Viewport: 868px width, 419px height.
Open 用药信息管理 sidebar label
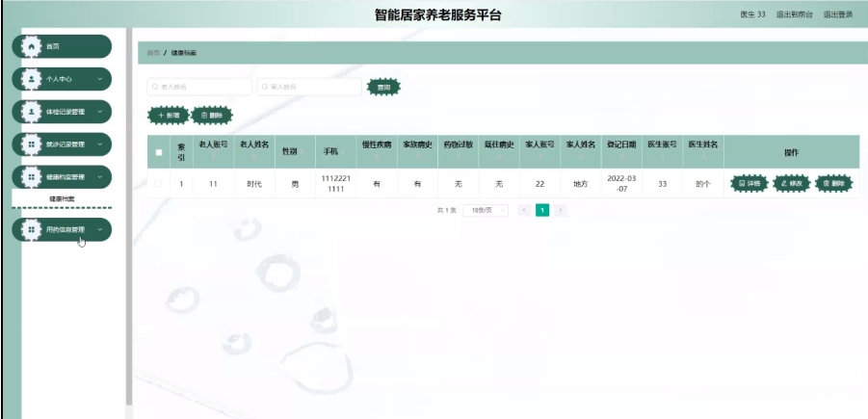(x=66, y=229)
